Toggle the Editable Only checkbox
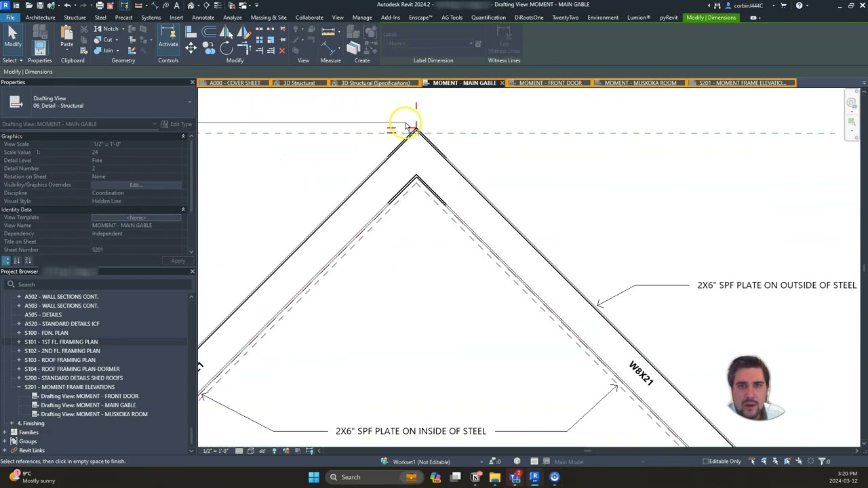Image resolution: width=868 pixels, height=488 pixels. click(706, 462)
